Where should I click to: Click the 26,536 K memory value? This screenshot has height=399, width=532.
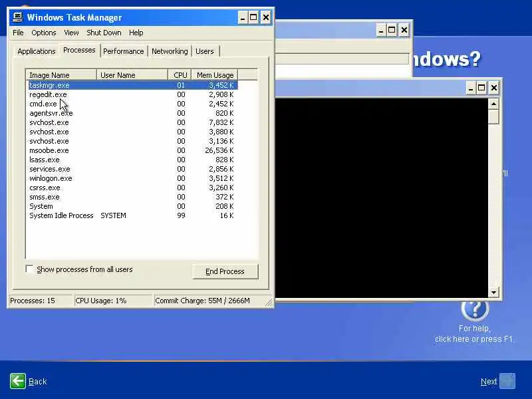point(219,151)
